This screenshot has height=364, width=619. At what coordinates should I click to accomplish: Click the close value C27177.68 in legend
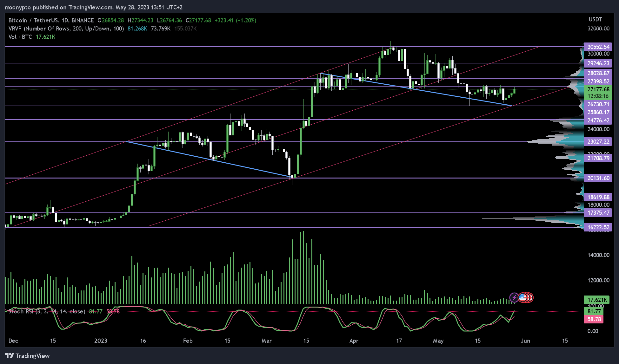coord(198,20)
